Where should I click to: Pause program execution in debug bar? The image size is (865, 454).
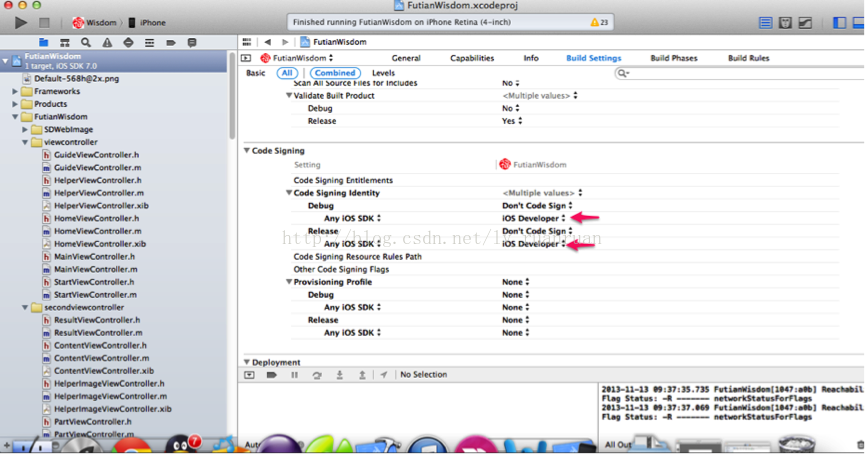pyautogui.click(x=295, y=375)
